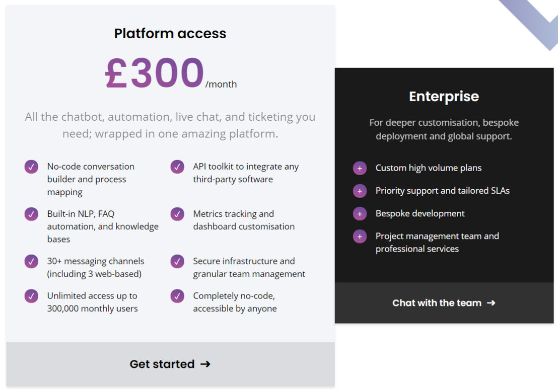Click the checkmark icon by Completely no-code
The height and width of the screenshot is (392, 558).
point(177,295)
